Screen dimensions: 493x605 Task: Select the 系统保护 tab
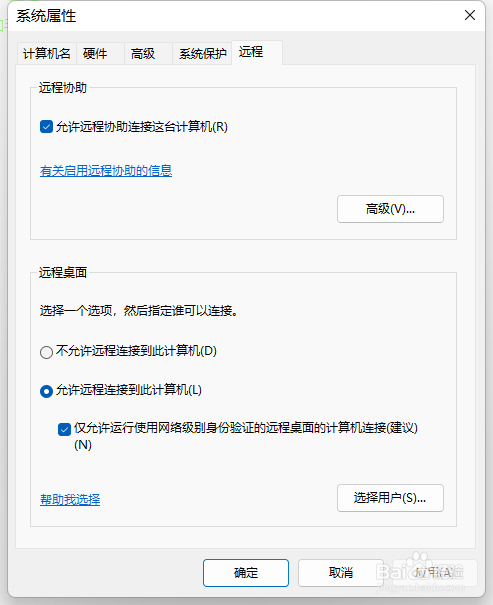point(202,53)
